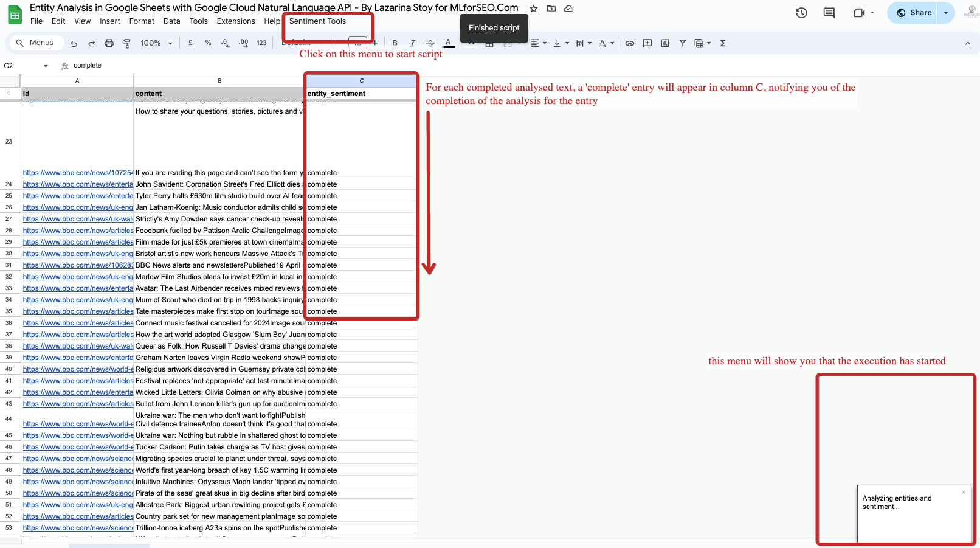Open text rotation dropdown
Viewport: 980px width, 548px height.
(x=606, y=43)
